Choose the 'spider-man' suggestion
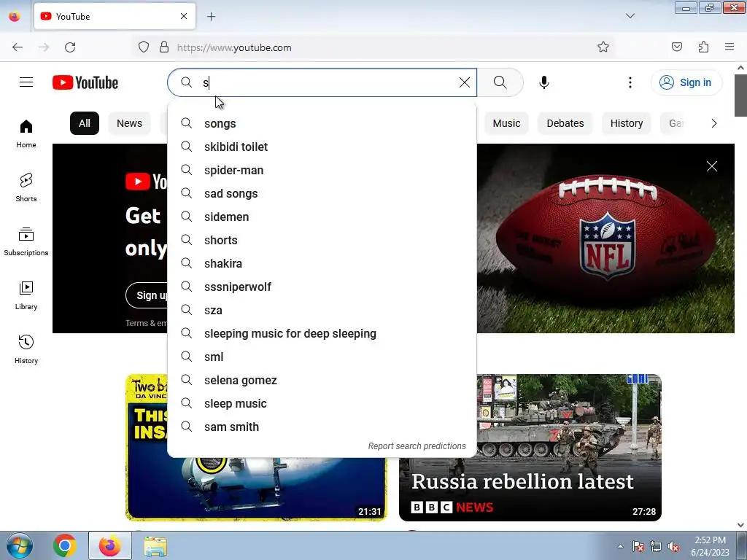This screenshot has height=560, width=747. (x=322, y=170)
